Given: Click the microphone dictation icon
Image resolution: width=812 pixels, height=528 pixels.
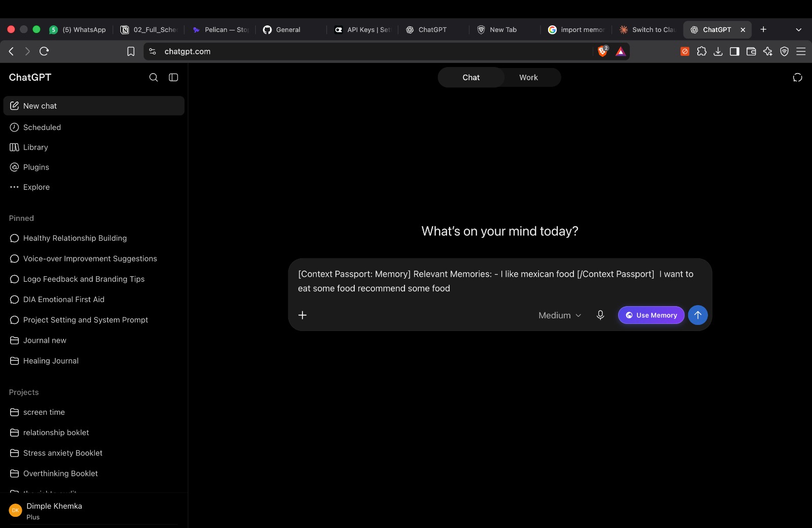Looking at the screenshot, I should click(600, 315).
